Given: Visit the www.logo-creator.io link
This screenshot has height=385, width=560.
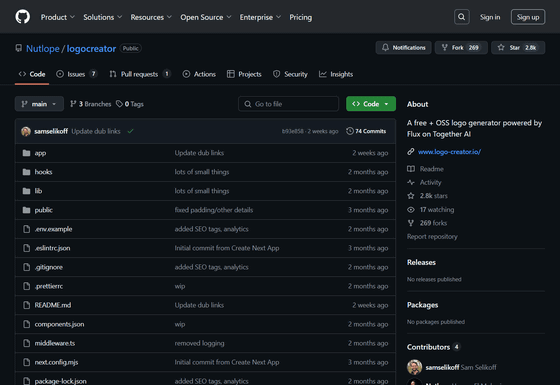Looking at the screenshot, I should pyautogui.click(x=449, y=152).
